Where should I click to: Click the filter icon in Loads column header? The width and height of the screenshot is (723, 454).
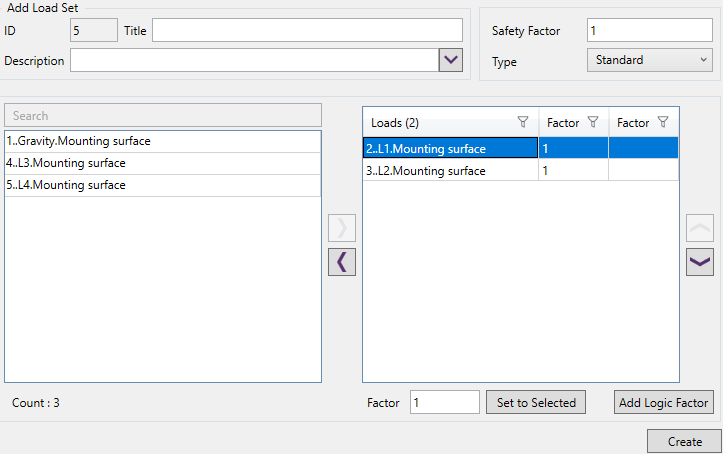[522, 122]
